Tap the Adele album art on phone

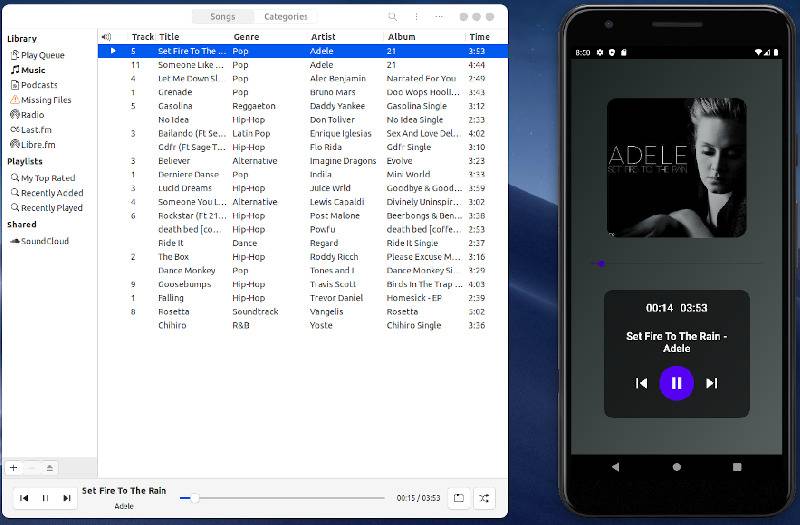coord(677,167)
